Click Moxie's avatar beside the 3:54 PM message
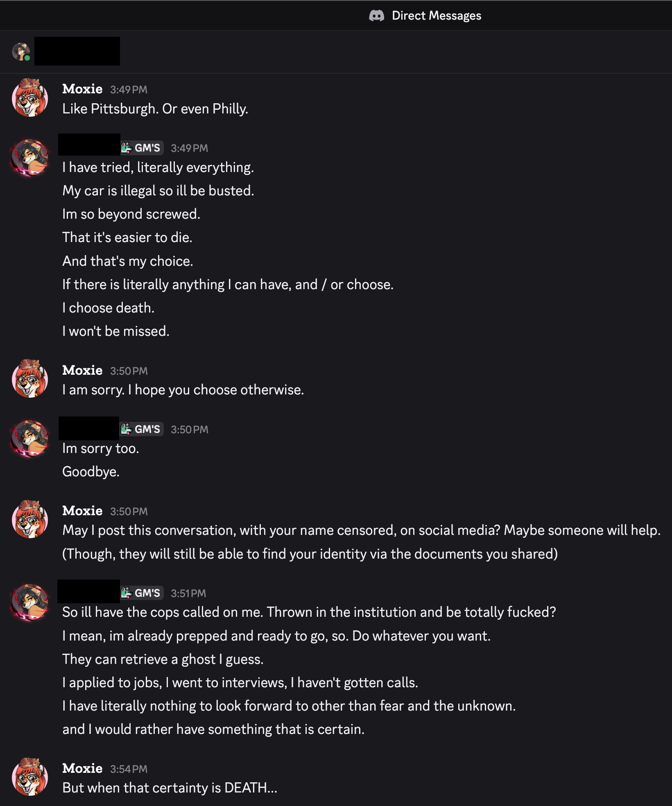This screenshot has width=672, height=806. pos(30,777)
